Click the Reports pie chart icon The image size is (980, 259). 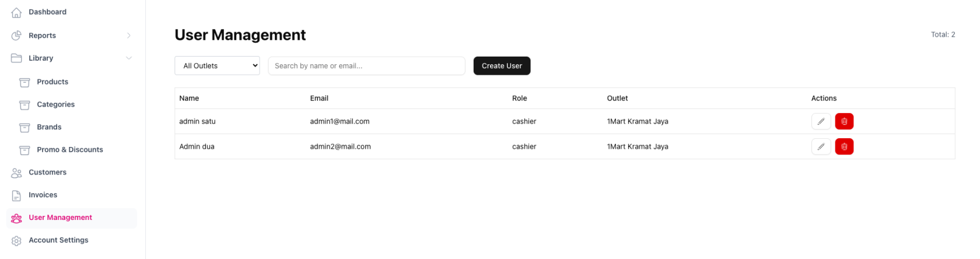[x=16, y=36]
